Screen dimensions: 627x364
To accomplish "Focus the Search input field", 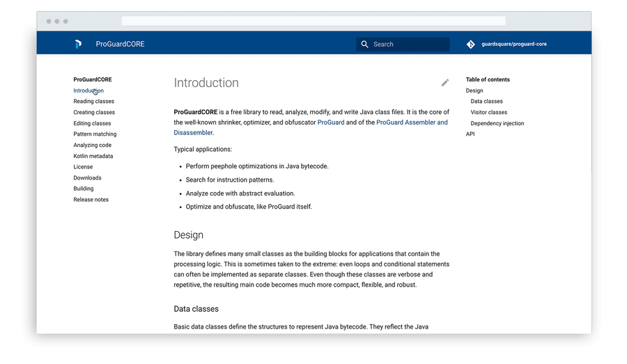I will [403, 45].
